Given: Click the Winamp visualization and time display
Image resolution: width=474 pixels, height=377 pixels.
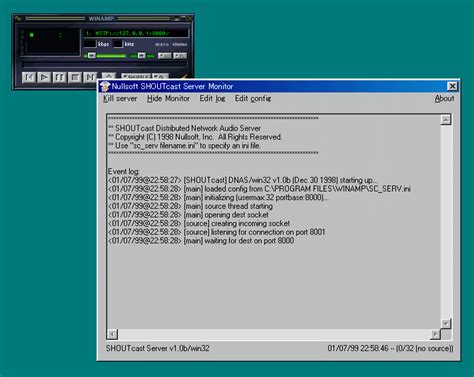Looking at the screenshot, I should click(50, 42).
